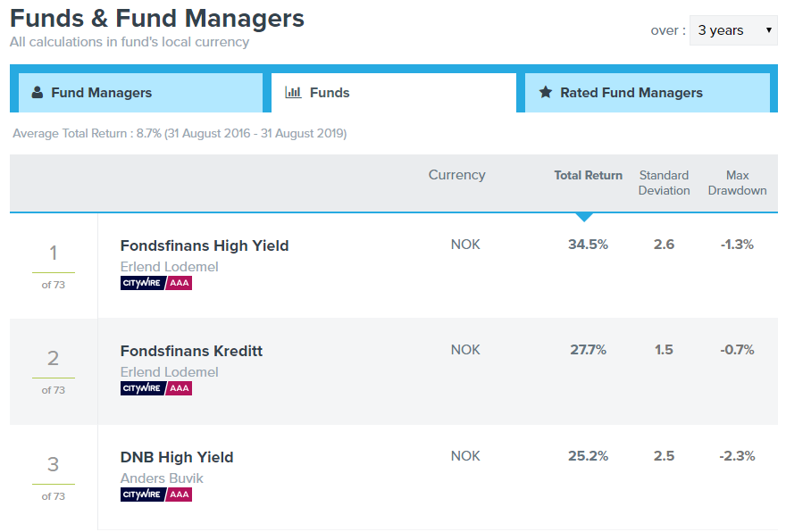
Task: Open the Fund Managers tab
Action: click(141, 93)
